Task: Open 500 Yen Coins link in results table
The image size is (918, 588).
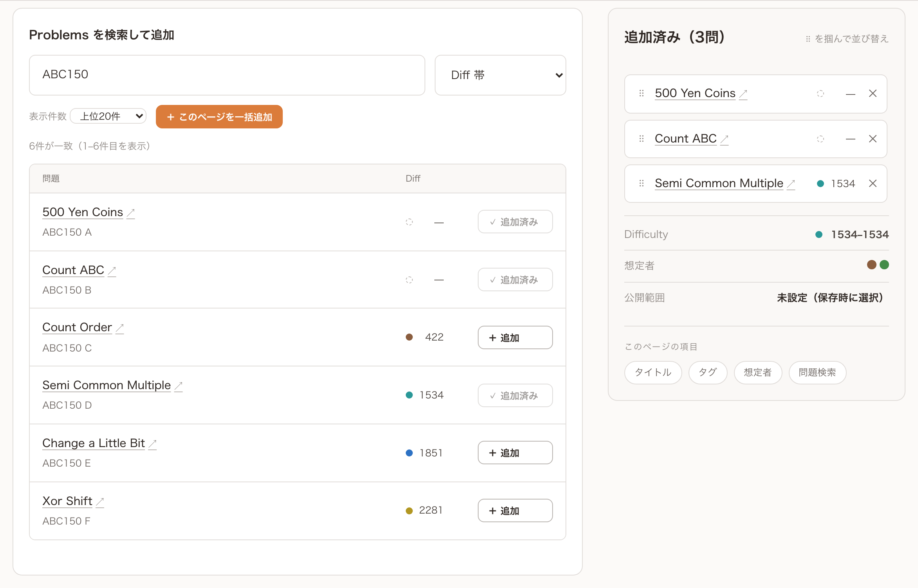Action: (x=83, y=212)
